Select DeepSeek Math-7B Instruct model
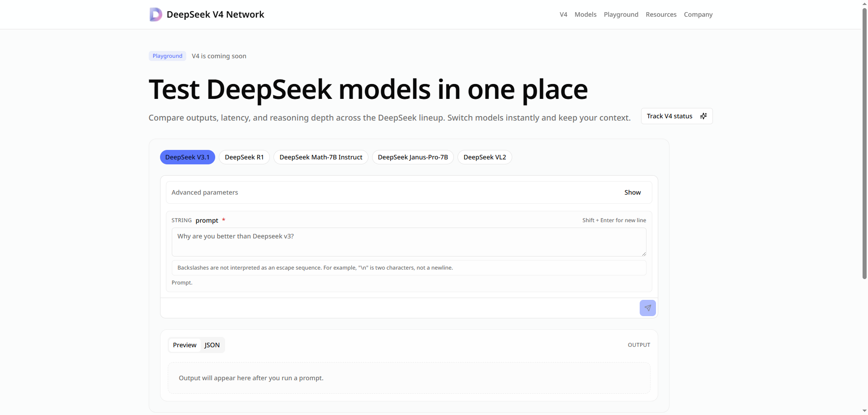The width and height of the screenshot is (868, 415). tap(321, 157)
